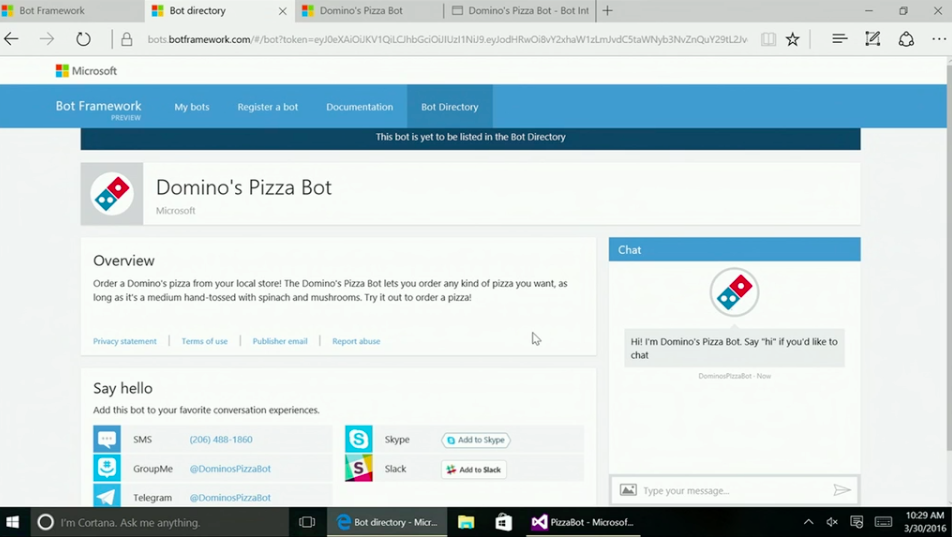The width and height of the screenshot is (952, 537).
Task: Send the chat message with arrow icon
Action: [842, 490]
